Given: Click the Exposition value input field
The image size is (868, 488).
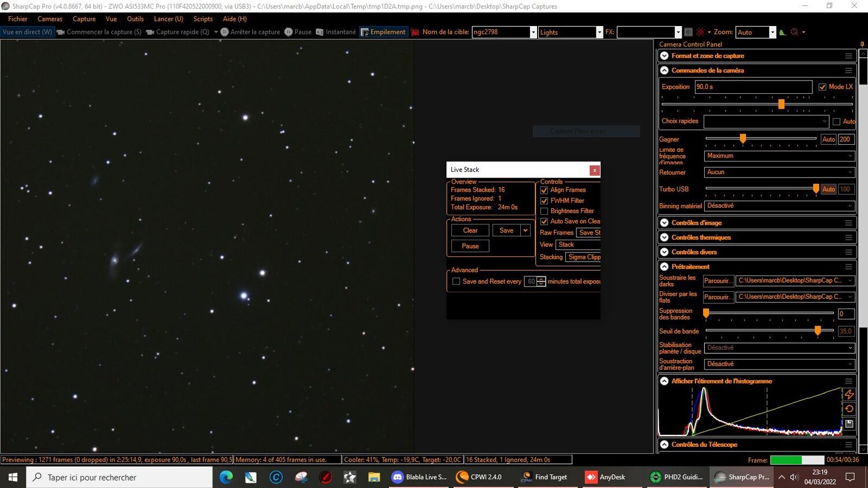Looking at the screenshot, I should 752,86.
